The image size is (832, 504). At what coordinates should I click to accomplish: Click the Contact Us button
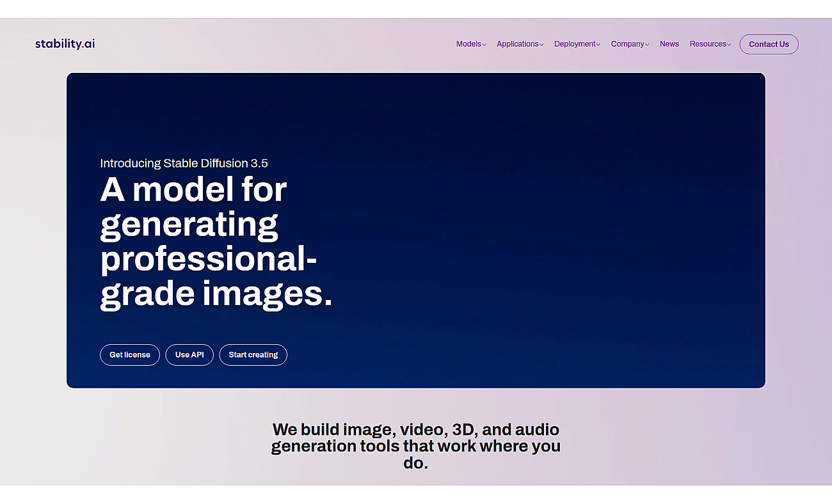click(769, 44)
